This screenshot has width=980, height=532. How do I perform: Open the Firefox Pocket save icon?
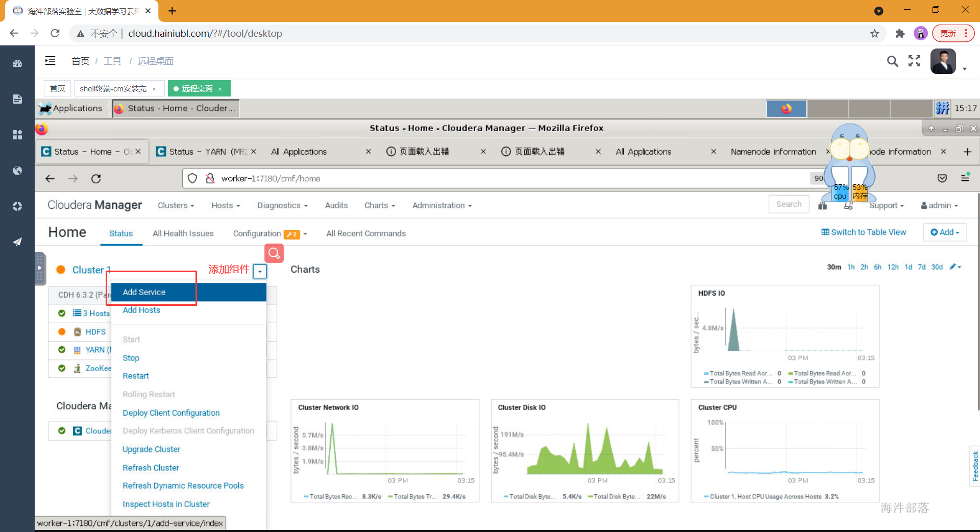(x=942, y=178)
